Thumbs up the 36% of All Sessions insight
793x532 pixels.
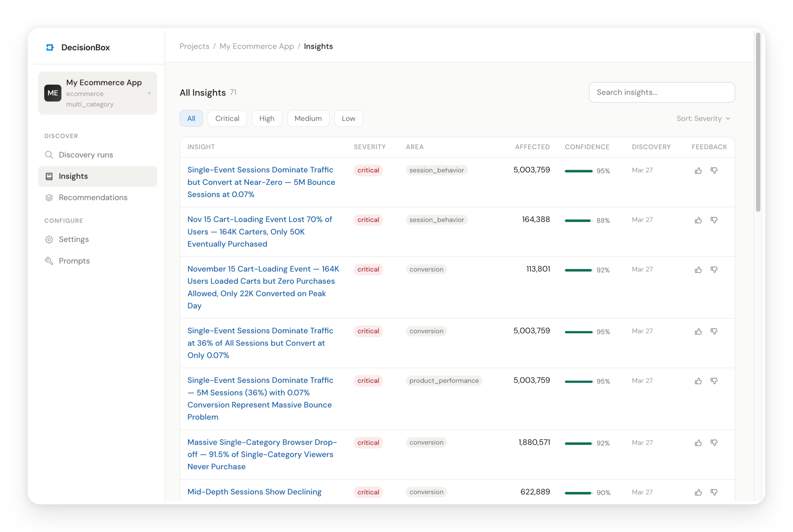698,331
